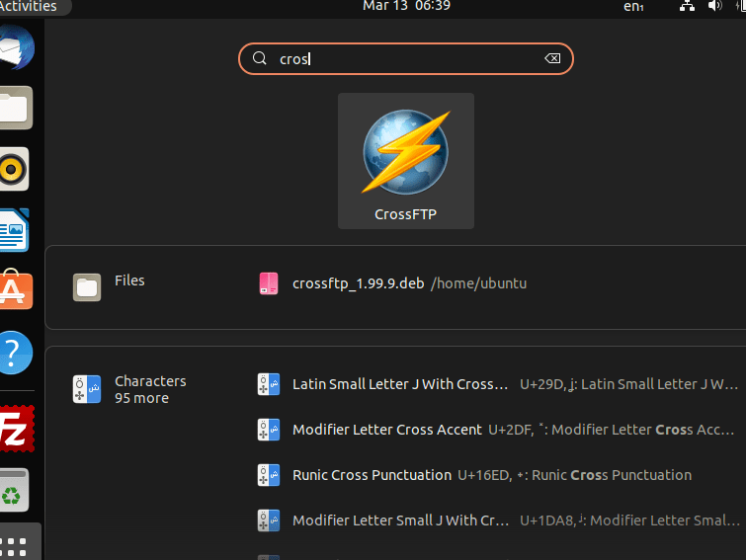This screenshot has height=560, width=746.
Task: Click the /home/ubuntu path text
Action: [478, 283]
